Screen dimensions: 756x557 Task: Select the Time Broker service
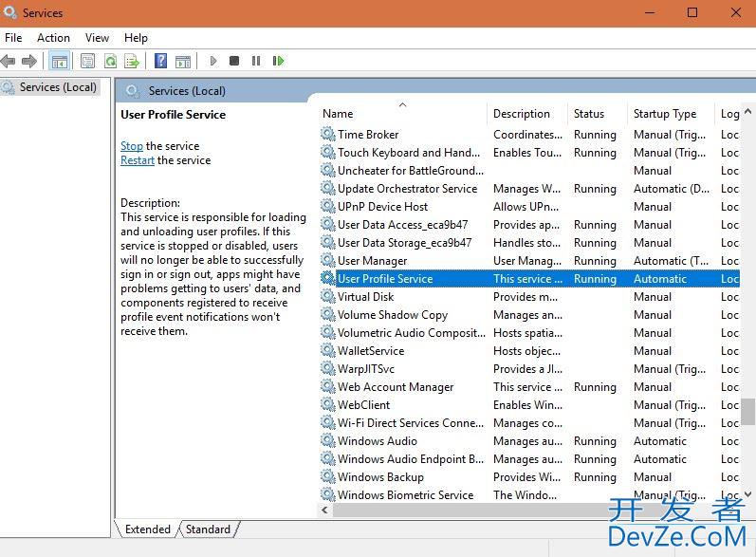529,135
